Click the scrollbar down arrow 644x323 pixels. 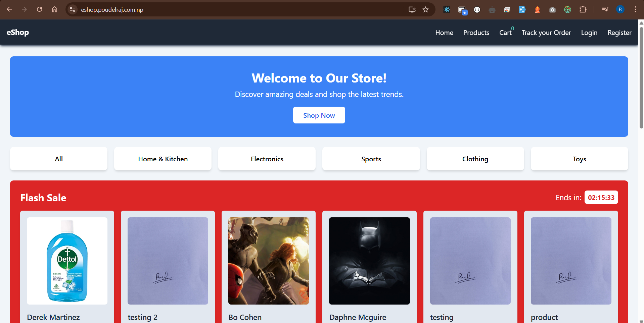(x=641, y=321)
